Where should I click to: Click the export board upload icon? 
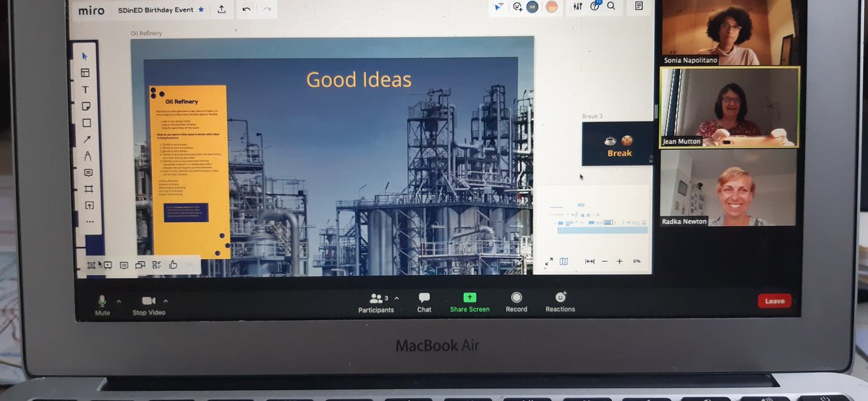[x=221, y=9]
